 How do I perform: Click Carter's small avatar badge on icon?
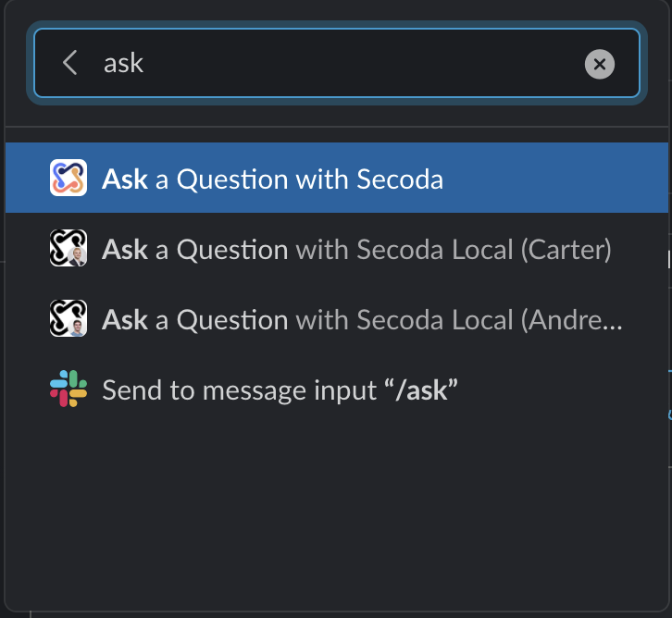click(x=79, y=259)
